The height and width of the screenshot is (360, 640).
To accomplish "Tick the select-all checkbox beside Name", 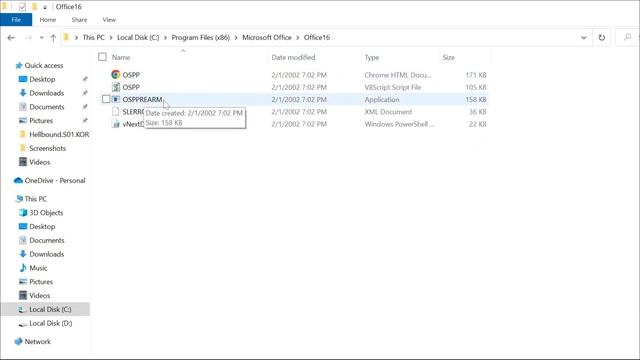I will (x=102, y=57).
